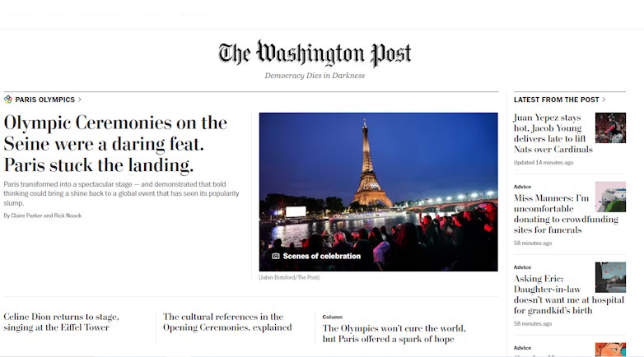Image resolution: width=644 pixels, height=357 pixels.
Task: Open Scenes of celebration photo gallery
Action: click(x=322, y=256)
